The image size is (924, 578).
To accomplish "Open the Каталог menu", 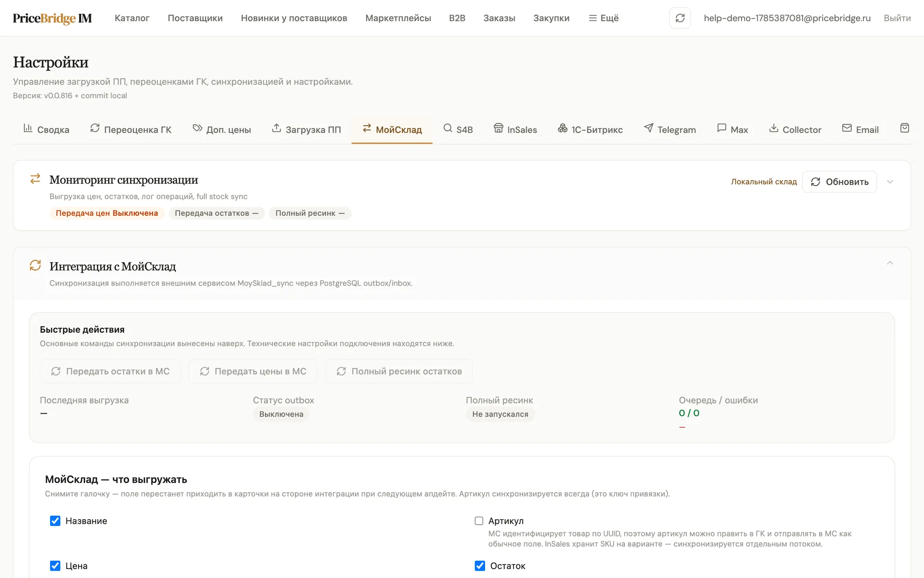I will coord(132,18).
